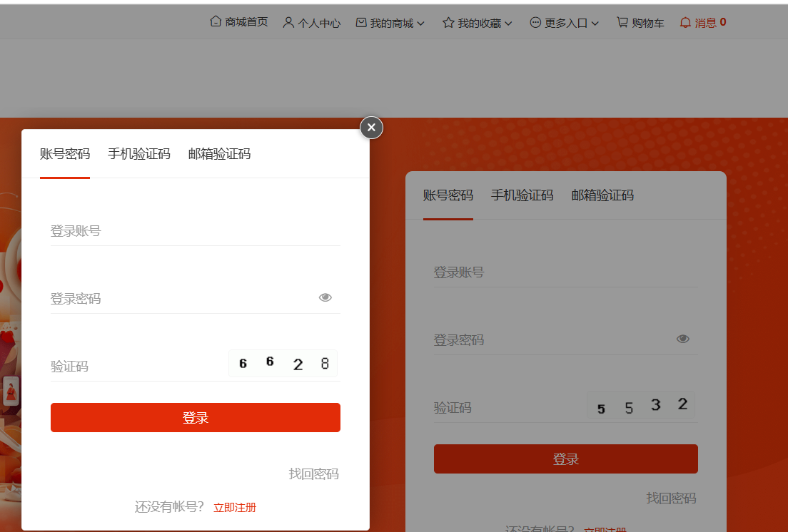Image resolution: width=788 pixels, height=532 pixels.
Task: Expand the 我的收藏 dropdown arrow
Action: 508,24
